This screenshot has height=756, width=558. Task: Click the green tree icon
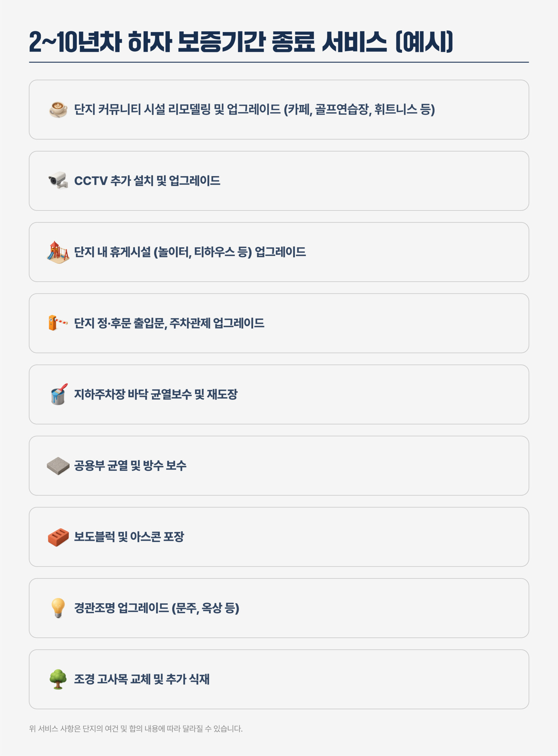(x=58, y=679)
